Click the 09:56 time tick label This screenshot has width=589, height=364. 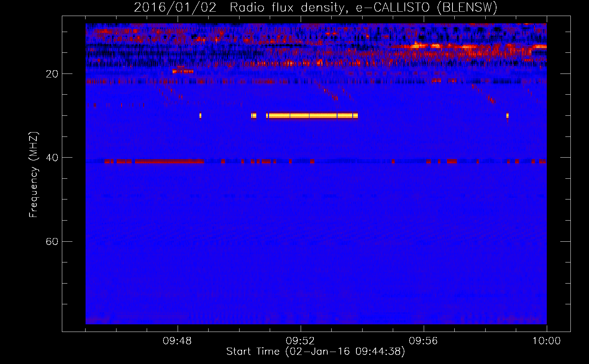pyautogui.click(x=423, y=341)
